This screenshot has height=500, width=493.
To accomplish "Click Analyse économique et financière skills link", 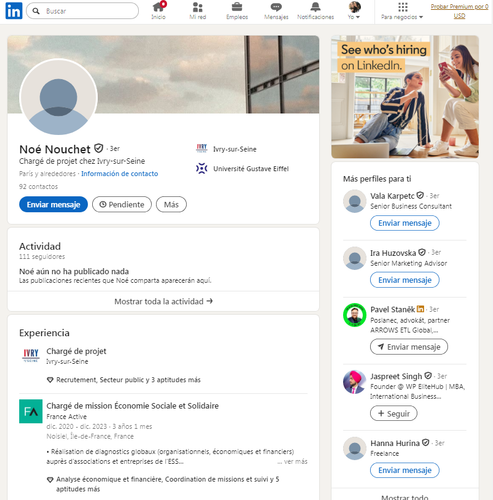I will [x=167, y=484].
